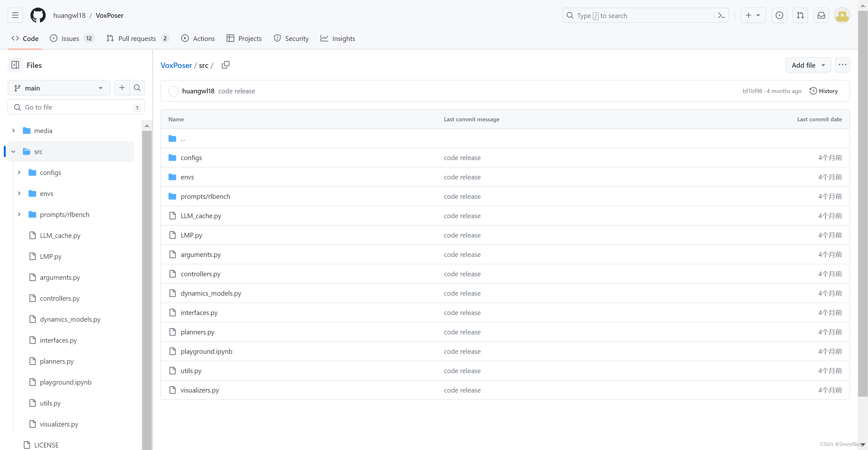Viewport: 868px width, 450px height.
Task: Copy the src path with copy icon
Action: [x=225, y=65]
